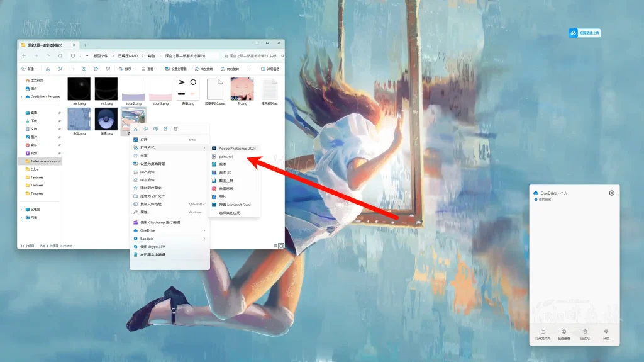
Task: Click 设置为背景 in Explorer toolbar
Action: coord(176,69)
